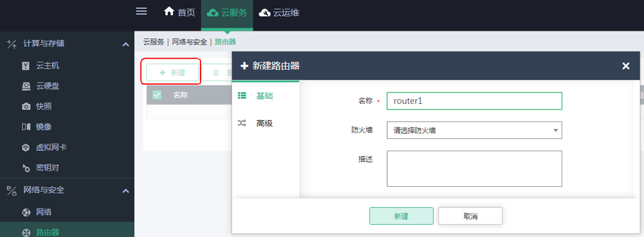Click the 取消 button
This screenshot has height=237, width=644.
tap(470, 216)
